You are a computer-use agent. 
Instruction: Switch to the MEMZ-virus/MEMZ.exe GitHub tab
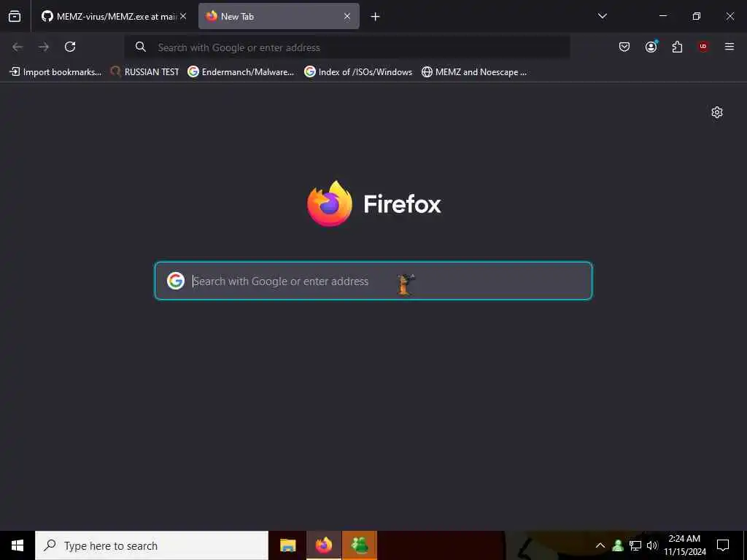pos(109,16)
